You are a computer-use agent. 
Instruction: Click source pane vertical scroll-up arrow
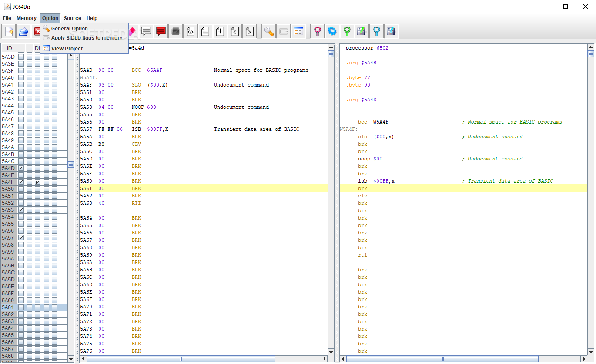pyautogui.click(x=590, y=47)
